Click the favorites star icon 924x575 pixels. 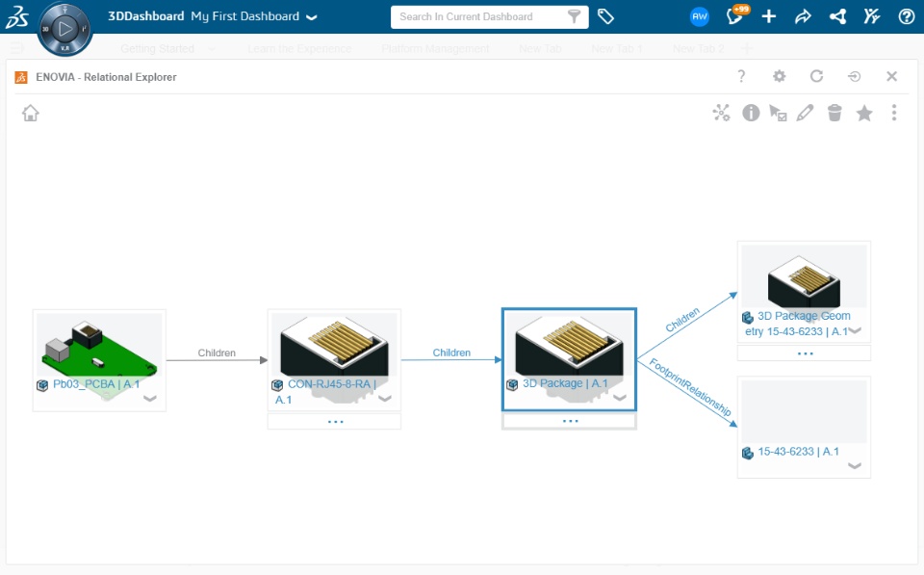coord(864,113)
